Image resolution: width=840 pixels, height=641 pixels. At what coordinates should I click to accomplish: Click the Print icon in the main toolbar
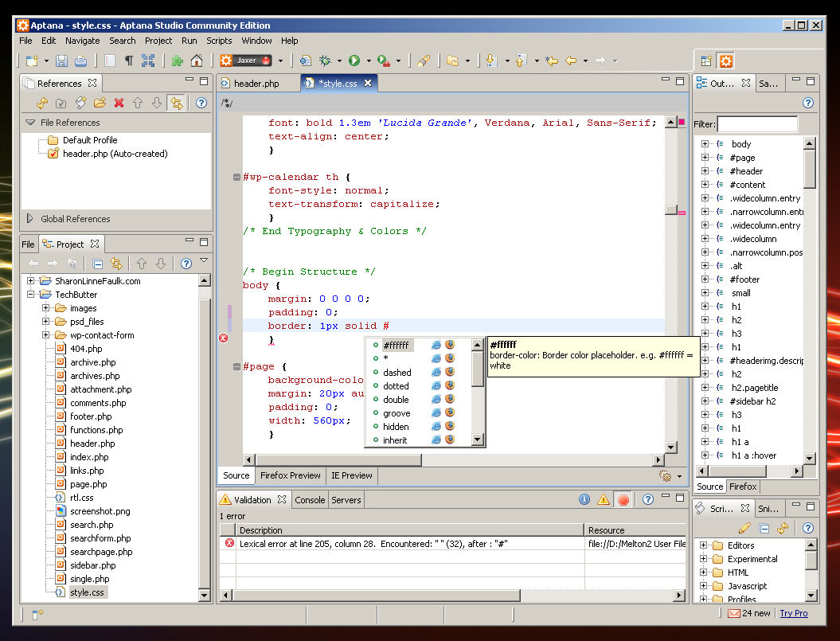click(x=80, y=61)
